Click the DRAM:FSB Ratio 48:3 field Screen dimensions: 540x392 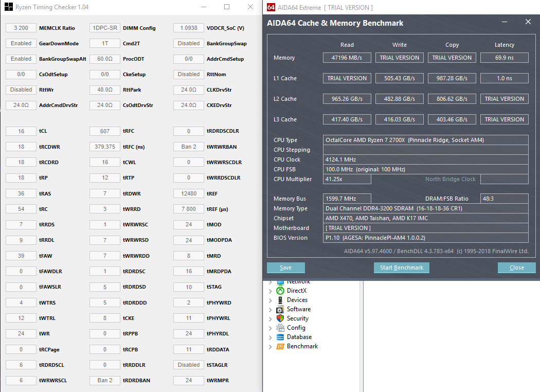tap(504, 199)
